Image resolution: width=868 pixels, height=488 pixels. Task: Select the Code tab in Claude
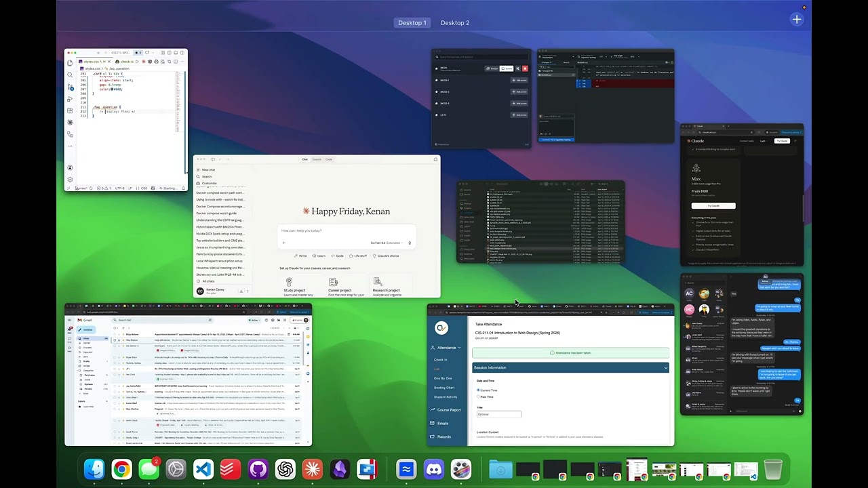click(x=329, y=159)
